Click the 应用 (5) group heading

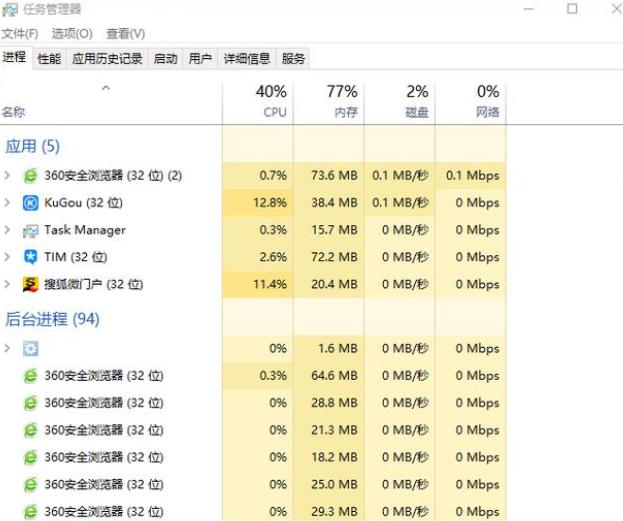[33, 146]
